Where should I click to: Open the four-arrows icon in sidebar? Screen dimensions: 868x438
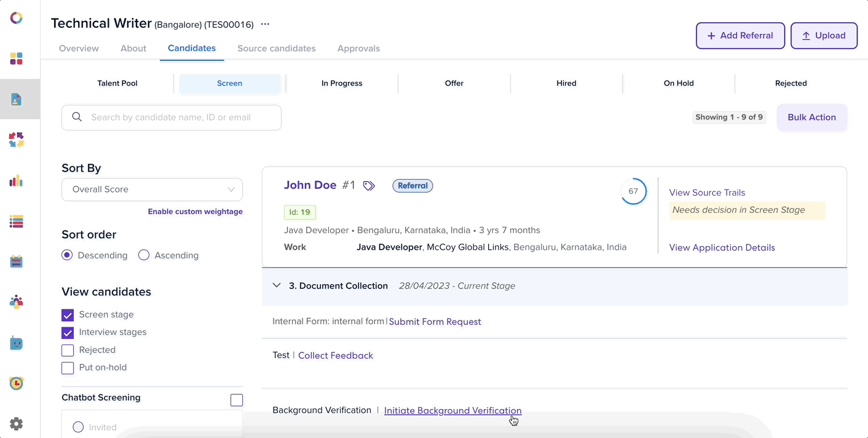17,140
